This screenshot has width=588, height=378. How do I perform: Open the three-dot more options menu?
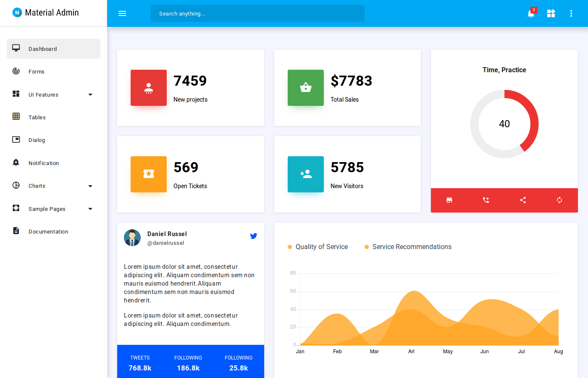coord(571,13)
